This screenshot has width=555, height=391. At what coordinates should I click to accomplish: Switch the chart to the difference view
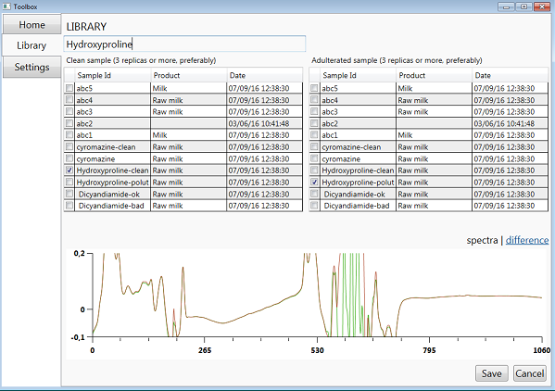(x=527, y=240)
